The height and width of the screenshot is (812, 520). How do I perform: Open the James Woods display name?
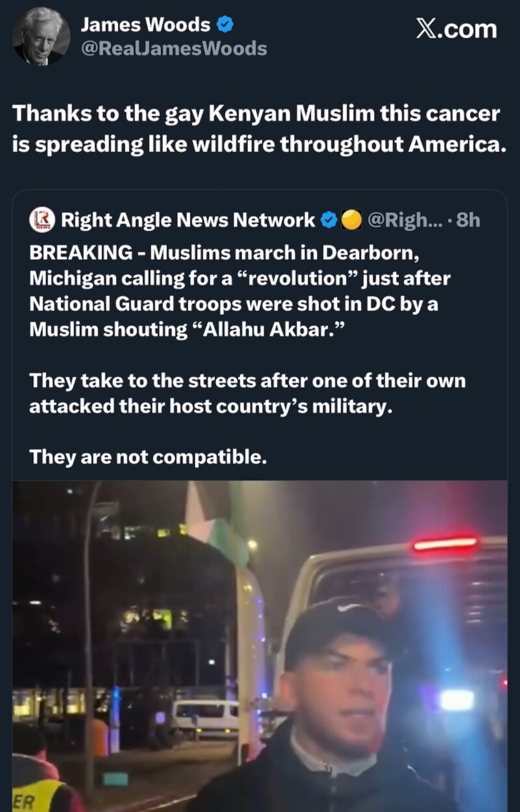tap(145, 24)
